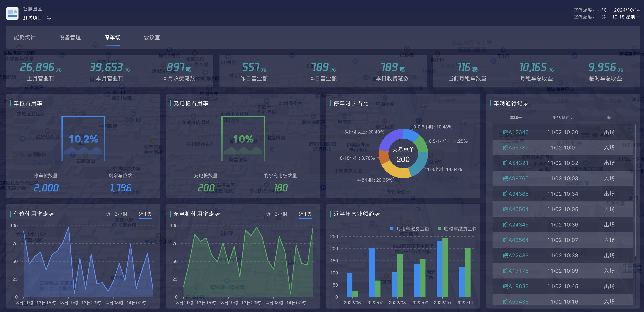The image size is (644, 312).
Task: Select the 会议室 tab
Action: click(x=152, y=38)
